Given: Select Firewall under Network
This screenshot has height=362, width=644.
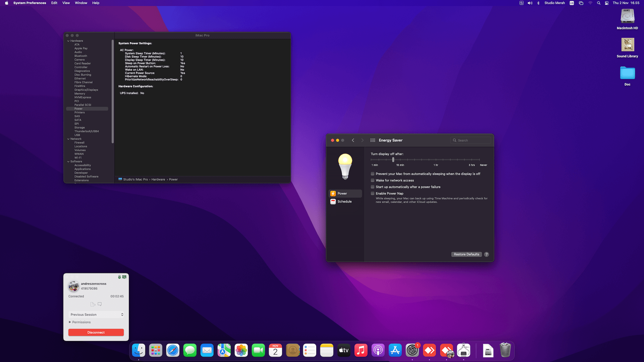Looking at the screenshot, I should [x=79, y=143].
